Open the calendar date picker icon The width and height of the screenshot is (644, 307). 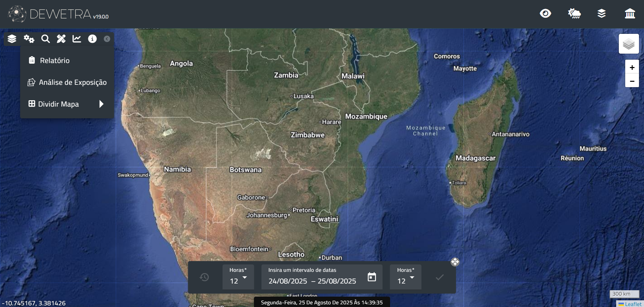[x=372, y=277]
